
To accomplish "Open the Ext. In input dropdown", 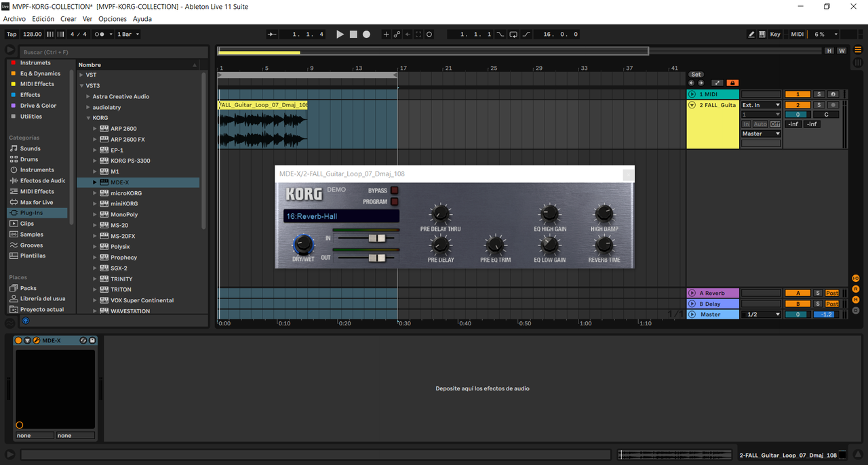I will point(761,105).
